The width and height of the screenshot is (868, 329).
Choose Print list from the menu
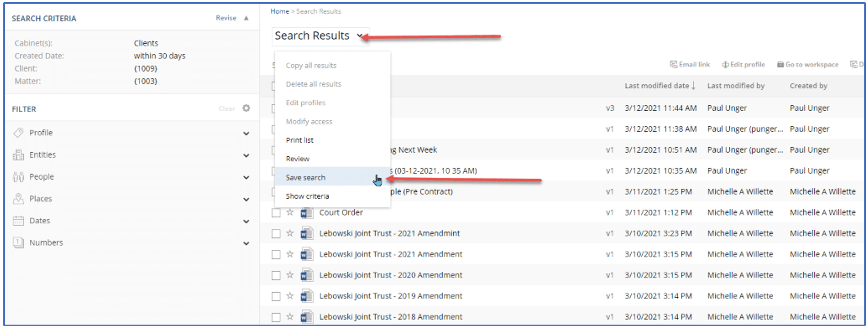(332, 140)
